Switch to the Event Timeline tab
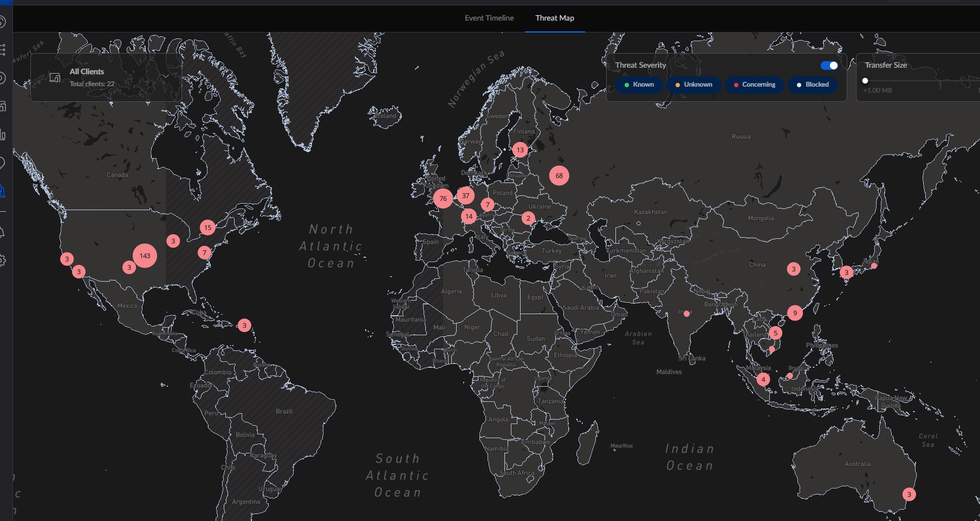This screenshot has width=980, height=521. [489, 18]
